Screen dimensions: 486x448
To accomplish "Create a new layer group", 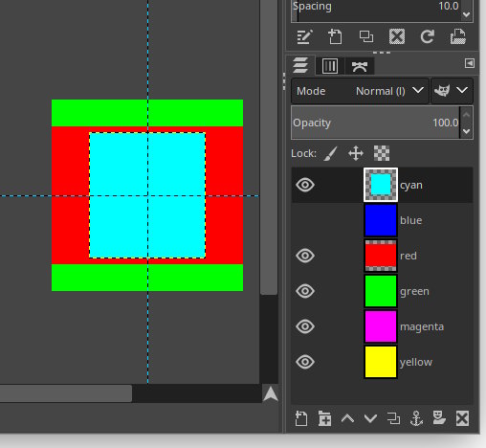I will (x=324, y=418).
